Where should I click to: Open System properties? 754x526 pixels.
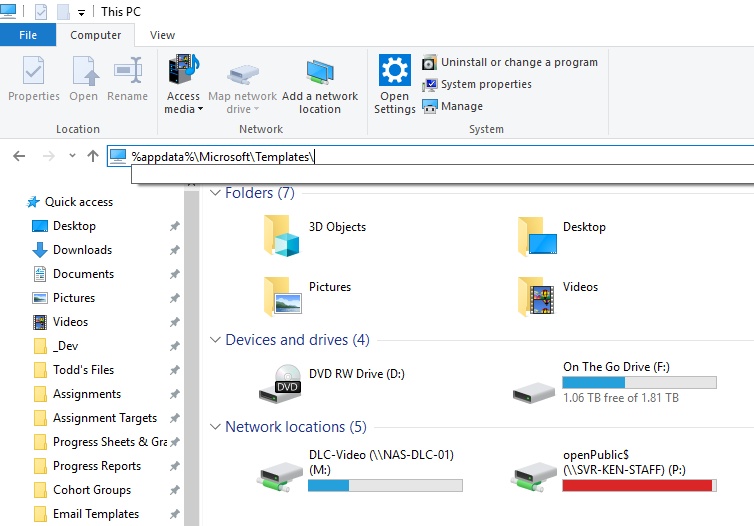(x=477, y=85)
